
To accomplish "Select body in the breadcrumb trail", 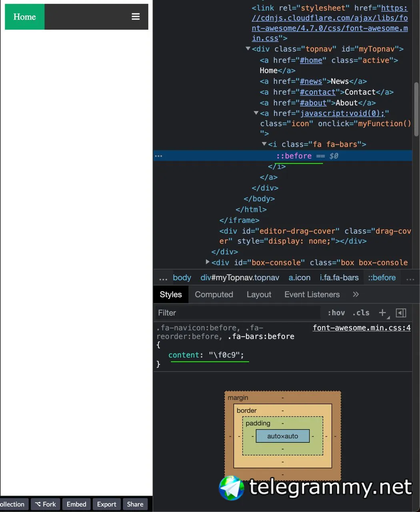I will (182, 278).
